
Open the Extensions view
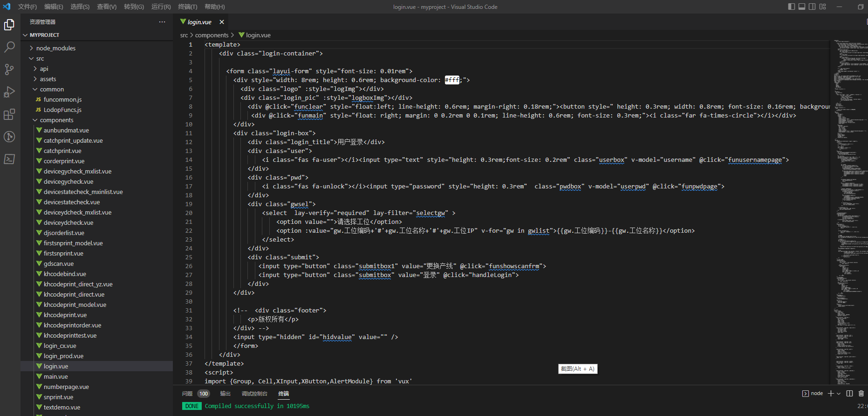click(x=9, y=114)
